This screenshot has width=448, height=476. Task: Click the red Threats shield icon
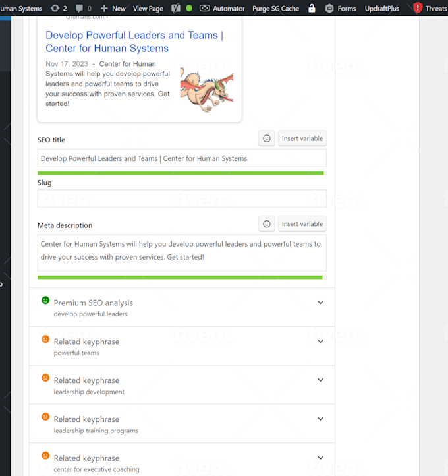pyautogui.click(x=418, y=8)
